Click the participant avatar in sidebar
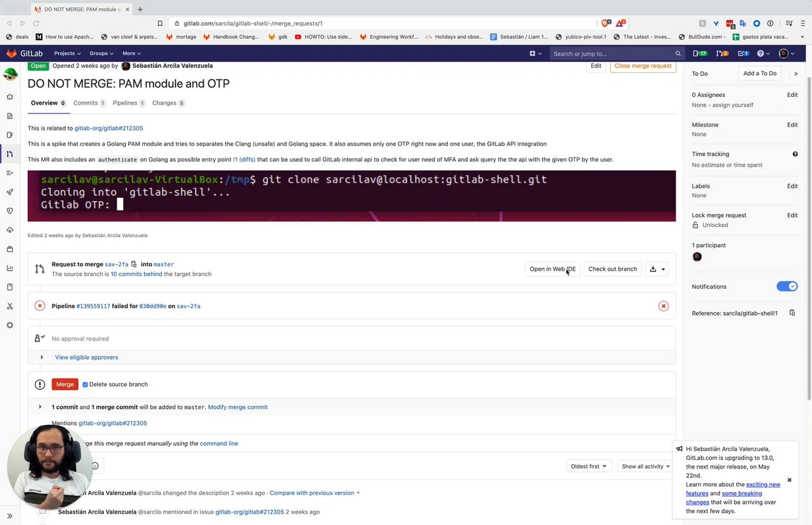The image size is (812, 525). pos(697,257)
